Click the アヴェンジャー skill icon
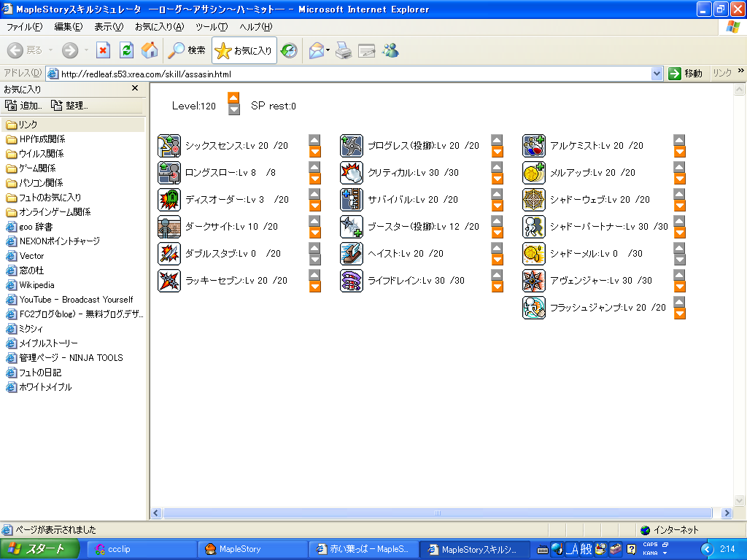 click(x=534, y=281)
